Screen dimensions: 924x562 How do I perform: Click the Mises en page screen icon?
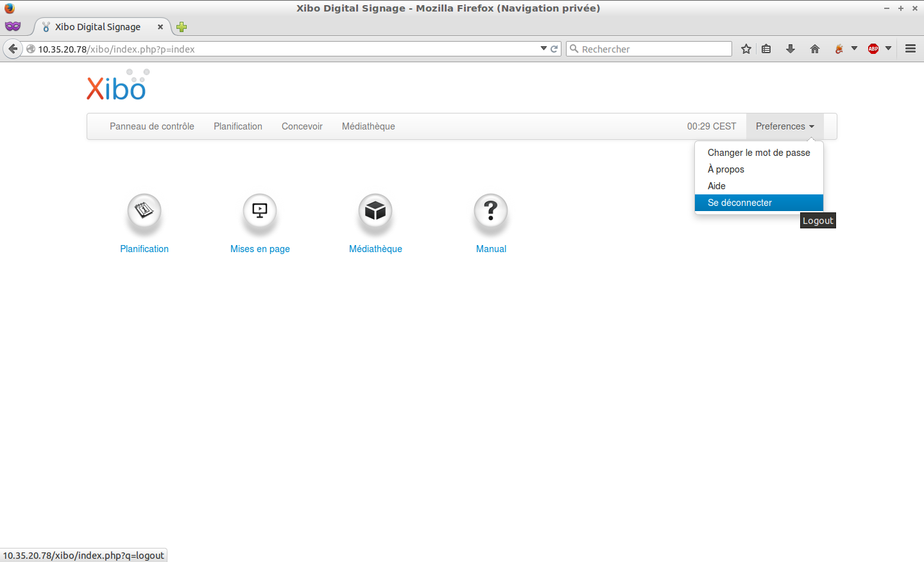(260, 210)
